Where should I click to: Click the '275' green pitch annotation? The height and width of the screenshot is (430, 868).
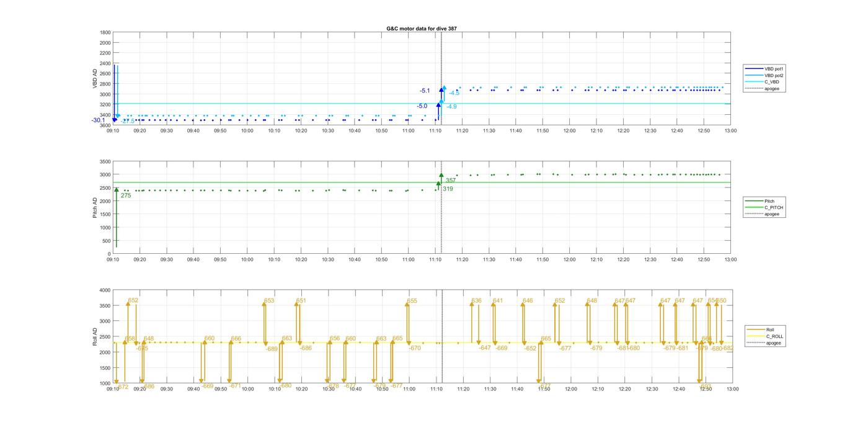pos(126,195)
